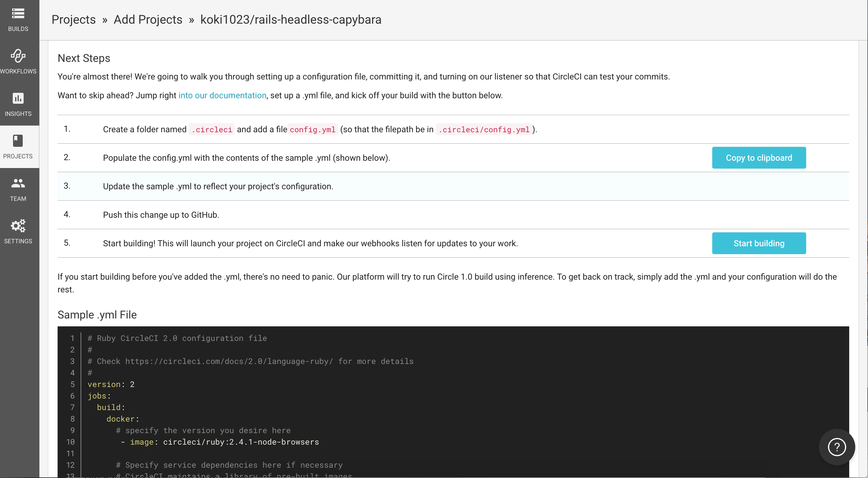Click the TEAM label in sidebar
Screen dimensions: 868x478
(18, 199)
